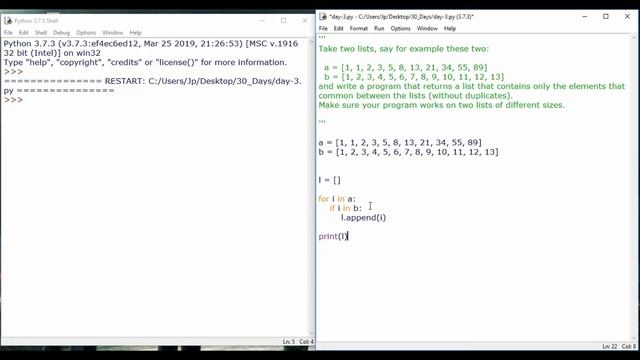640x360 pixels.
Task: Open Edit menu in day-3.py editor
Action: [338, 29]
